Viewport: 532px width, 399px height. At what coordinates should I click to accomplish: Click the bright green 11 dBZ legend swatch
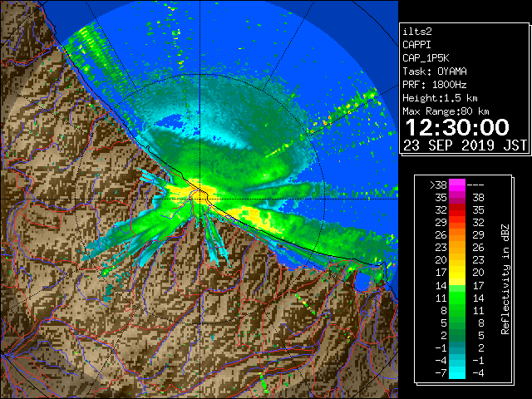point(457,298)
